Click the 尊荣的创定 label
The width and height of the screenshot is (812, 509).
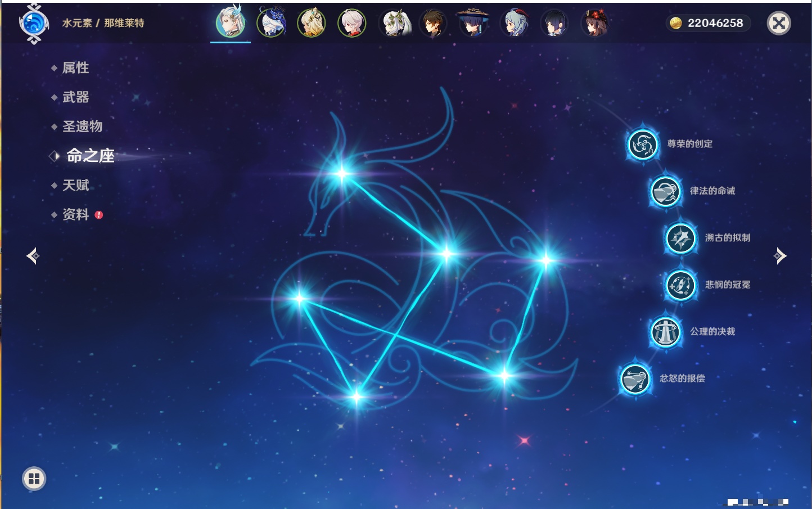(x=689, y=144)
